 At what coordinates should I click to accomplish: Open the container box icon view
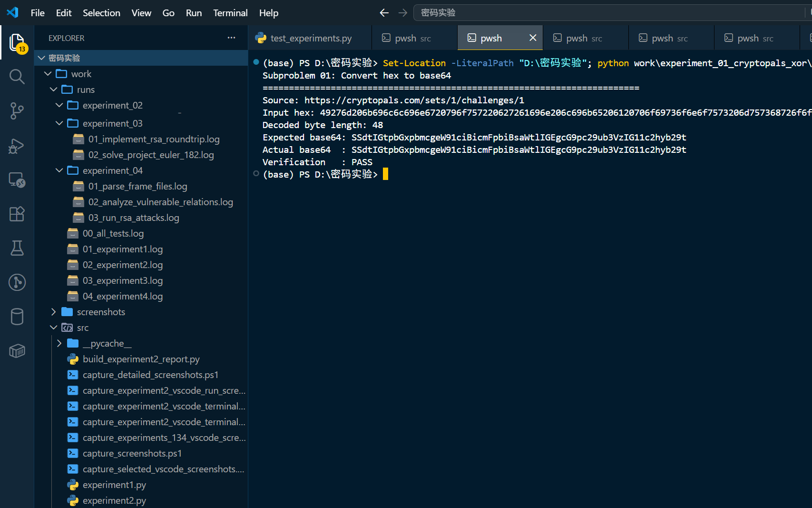click(17, 351)
